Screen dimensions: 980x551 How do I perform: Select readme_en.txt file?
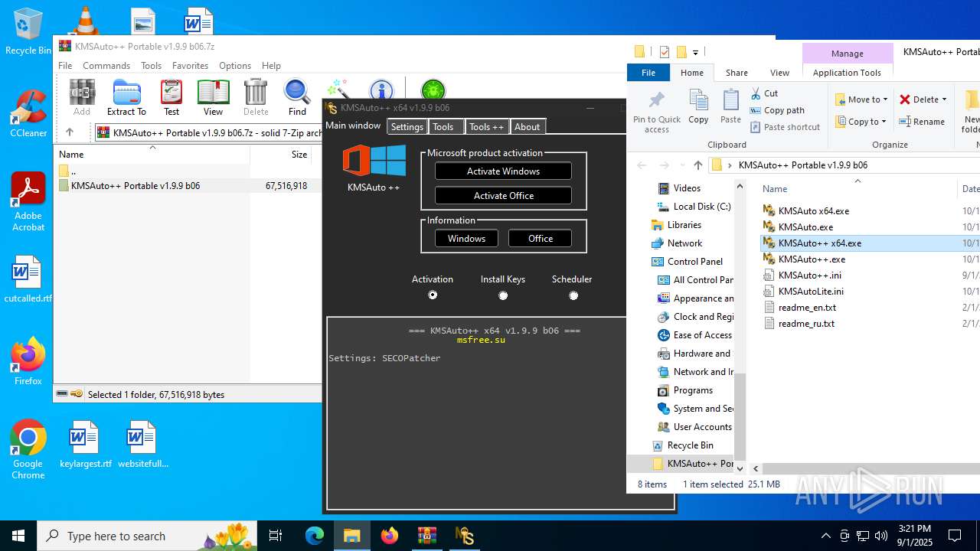[x=807, y=307]
